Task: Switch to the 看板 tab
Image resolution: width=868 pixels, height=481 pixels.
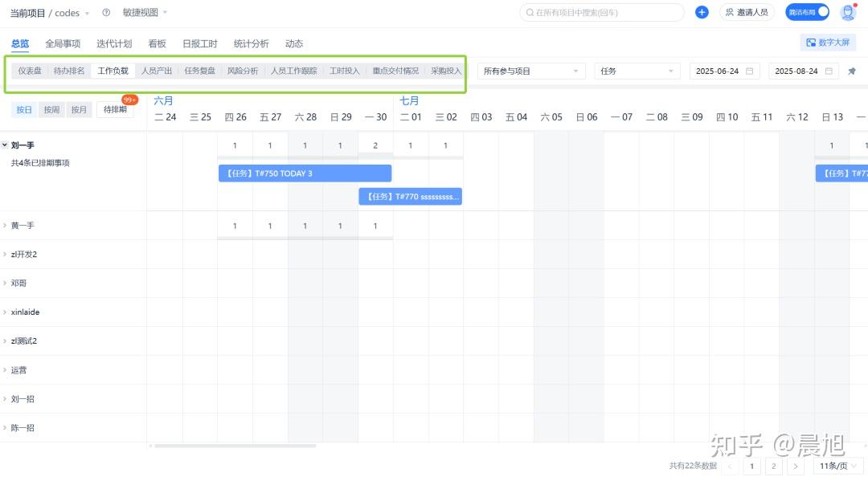Action: (x=157, y=43)
